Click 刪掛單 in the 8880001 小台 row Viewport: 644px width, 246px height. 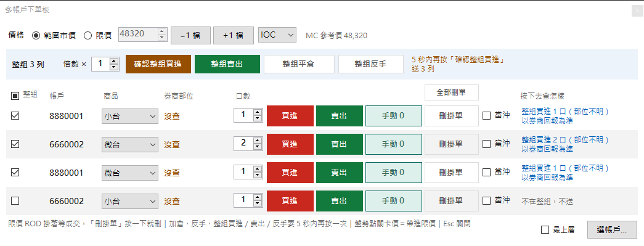click(451, 116)
